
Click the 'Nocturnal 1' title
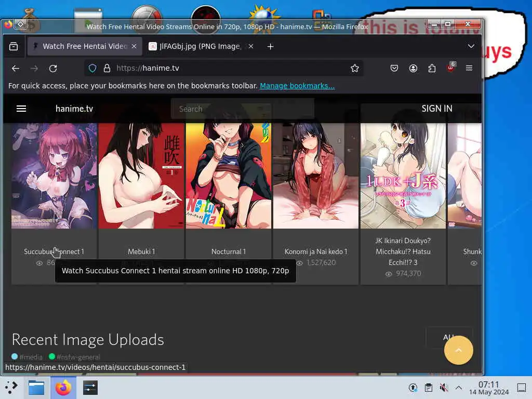coord(229,252)
